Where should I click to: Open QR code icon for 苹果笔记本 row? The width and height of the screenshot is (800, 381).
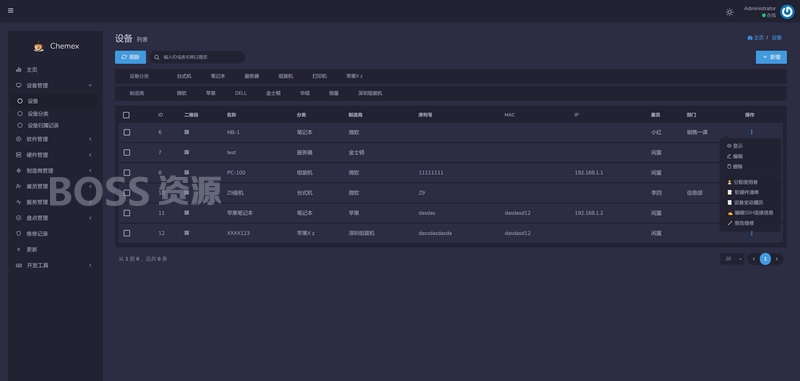[187, 213]
